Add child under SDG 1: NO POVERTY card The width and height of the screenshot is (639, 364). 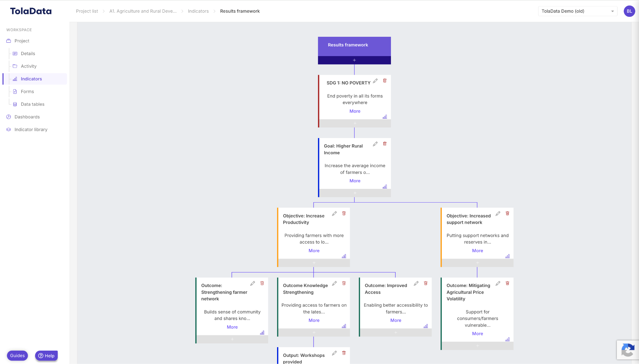pyautogui.click(x=355, y=123)
